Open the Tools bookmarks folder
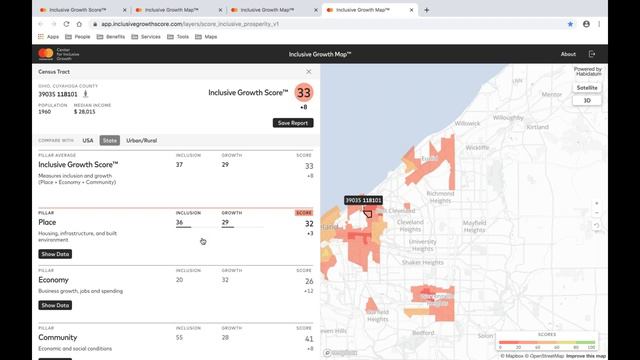Viewport: 640px width, 360px height. [178, 37]
